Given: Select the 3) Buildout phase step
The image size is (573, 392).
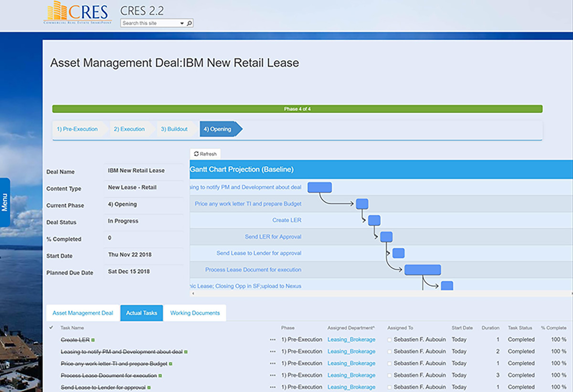Looking at the screenshot, I should pyautogui.click(x=174, y=129).
